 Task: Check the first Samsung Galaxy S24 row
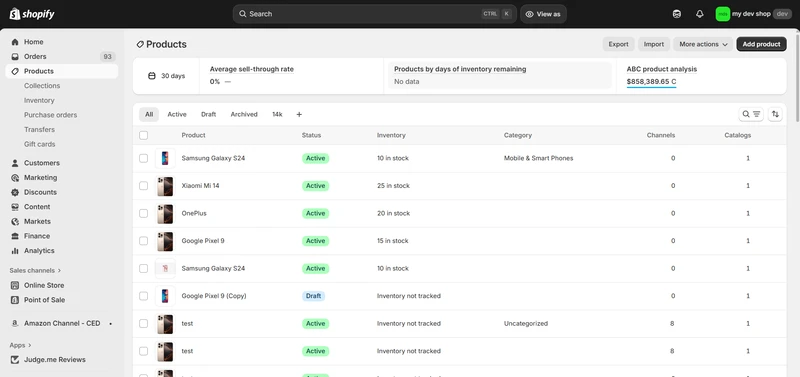143,158
